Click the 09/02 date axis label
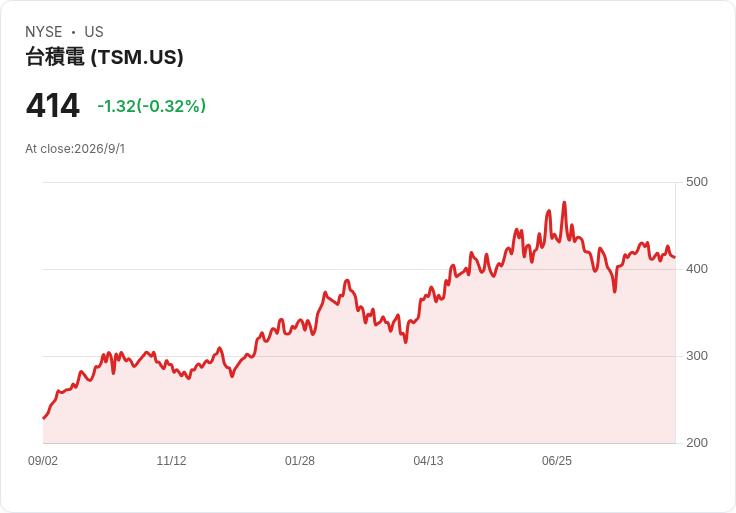Image resolution: width=736 pixels, height=513 pixels. (x=43, y=461)
